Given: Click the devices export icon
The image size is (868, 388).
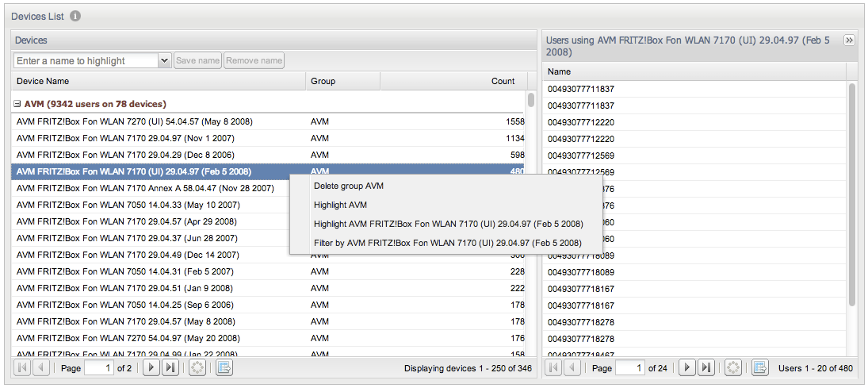Looking at the screenshot, I should (x=224, y=368).
